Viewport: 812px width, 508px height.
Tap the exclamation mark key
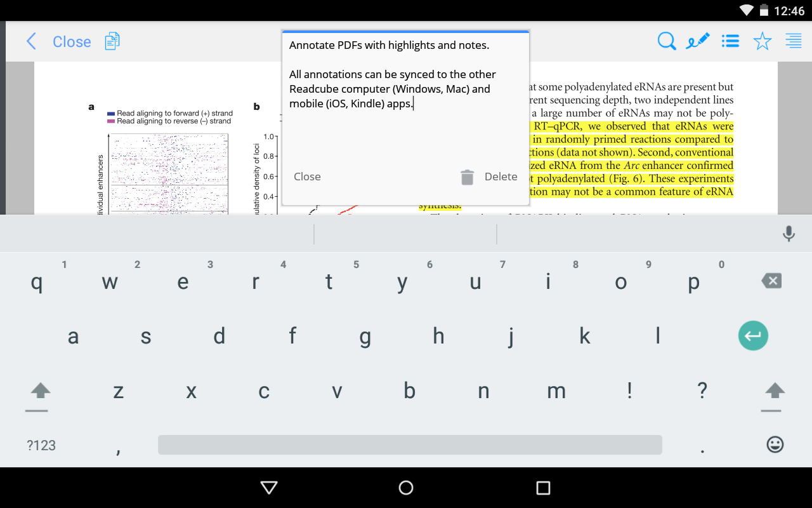(629, 391)
